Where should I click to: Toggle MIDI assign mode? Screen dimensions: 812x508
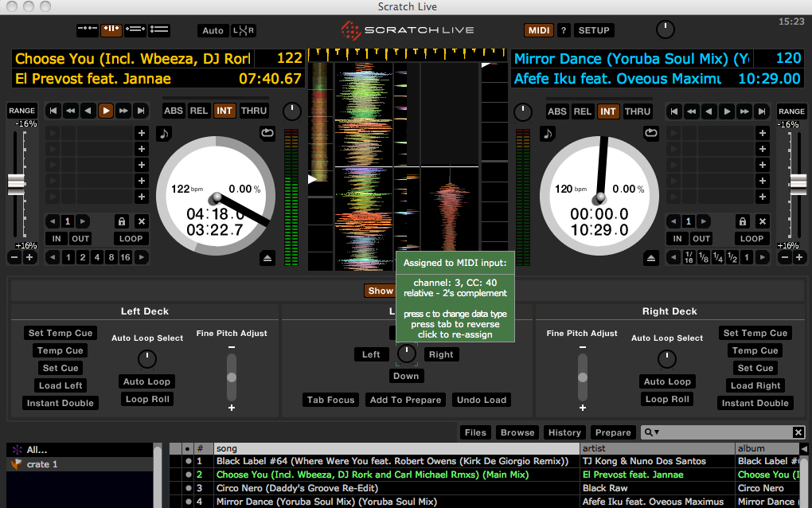coord(539,30)
